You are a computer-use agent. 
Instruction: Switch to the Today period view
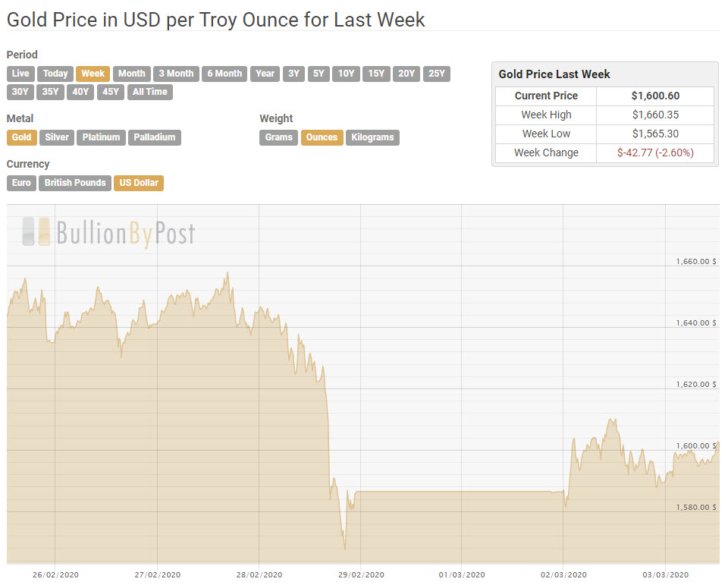[x=55, y=74]
